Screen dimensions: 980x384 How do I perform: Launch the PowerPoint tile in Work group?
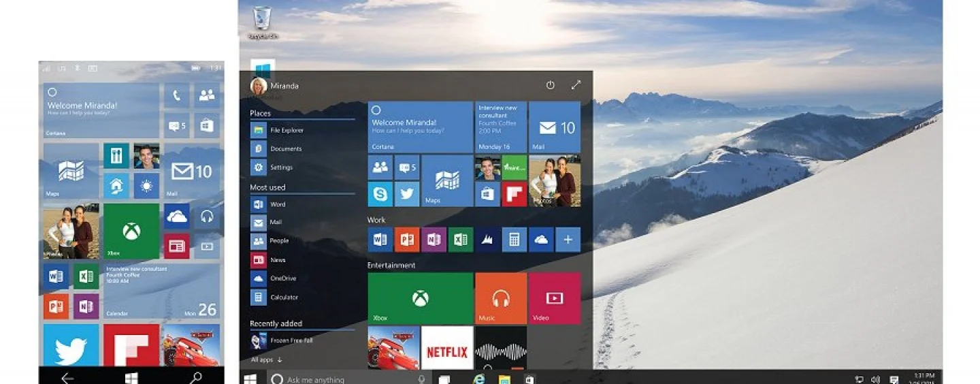(x=407, y=240)
